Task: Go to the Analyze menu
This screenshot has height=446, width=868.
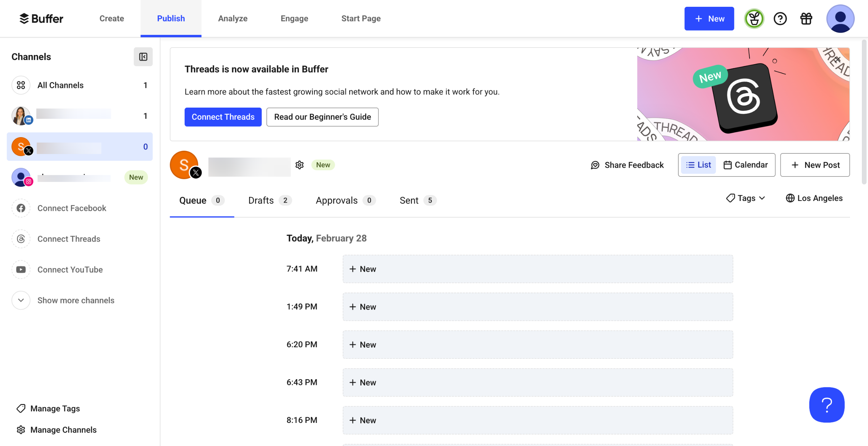Action: click(x=232, y=19)
